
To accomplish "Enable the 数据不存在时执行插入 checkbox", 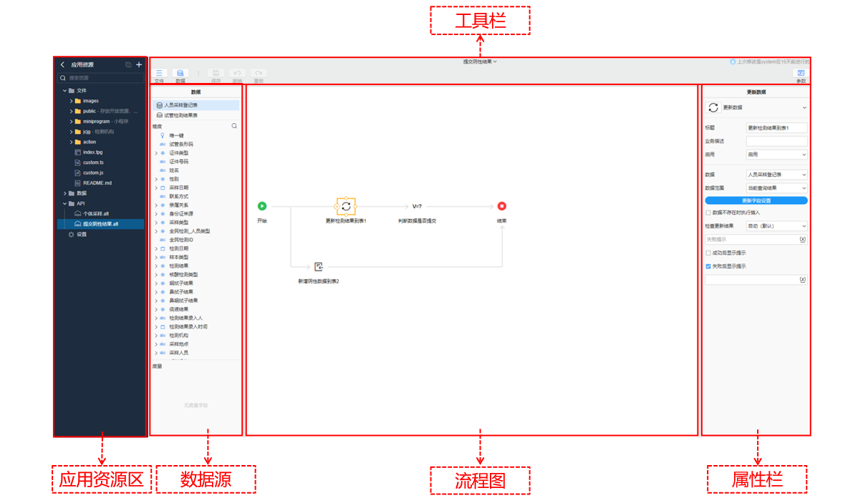I will [x=708, y=213].
